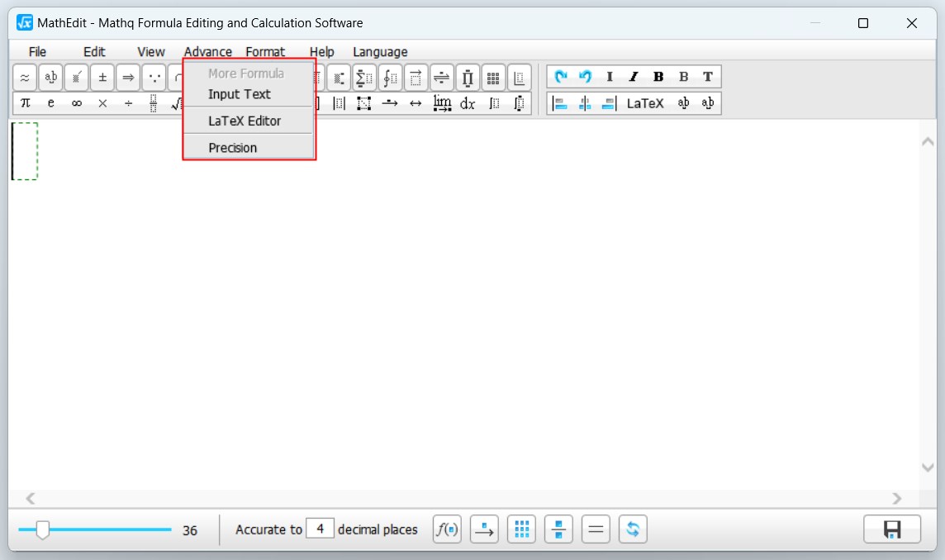Insert the three-dot 'because' symbol
Screen dimensions: 945x560
point(154,77)
